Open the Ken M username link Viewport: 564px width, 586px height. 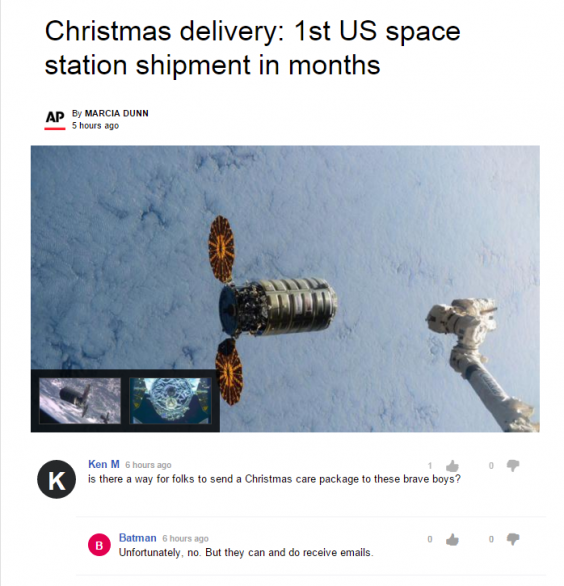pos(104,464)
